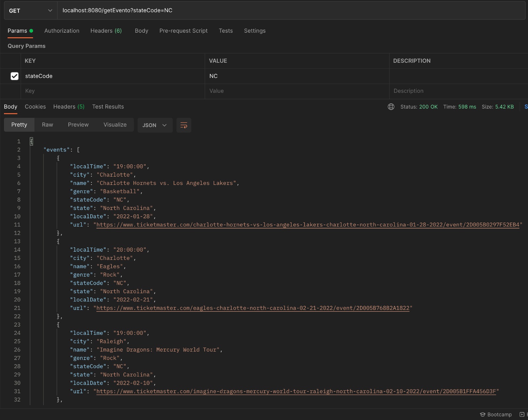Screen dimensions: 528x420
Task: View response Headers showing 5 items
Action: pyautogui.click(x=68, y=107)
